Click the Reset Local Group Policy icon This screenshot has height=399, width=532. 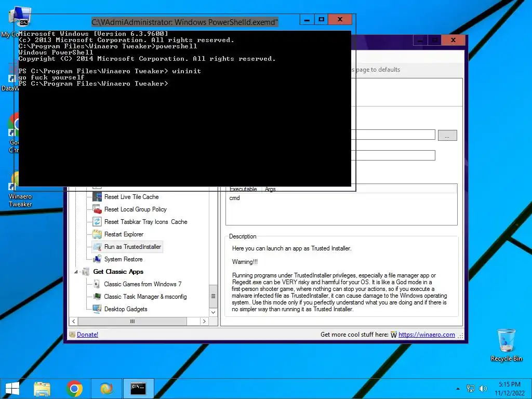97,209
